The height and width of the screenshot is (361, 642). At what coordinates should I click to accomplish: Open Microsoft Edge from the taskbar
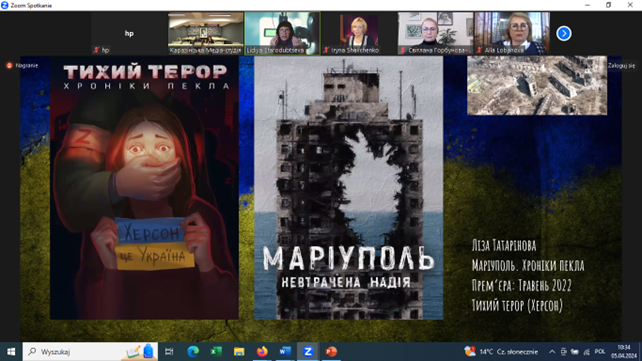click(193, 351)
